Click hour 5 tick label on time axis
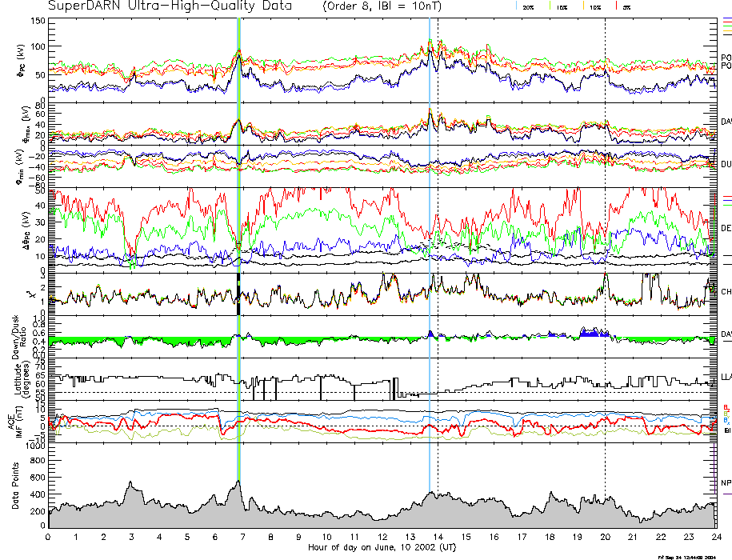This screenshot has height=560, width=732. (x=187, y=537)
